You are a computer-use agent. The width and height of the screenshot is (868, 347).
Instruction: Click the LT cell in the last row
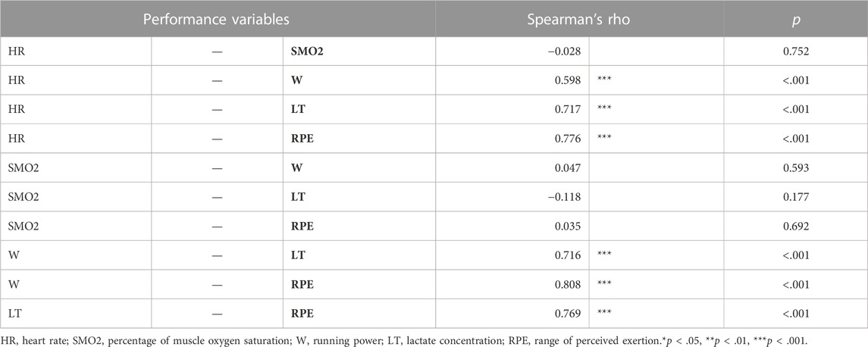pyautogui.click(x=14, y=314)
